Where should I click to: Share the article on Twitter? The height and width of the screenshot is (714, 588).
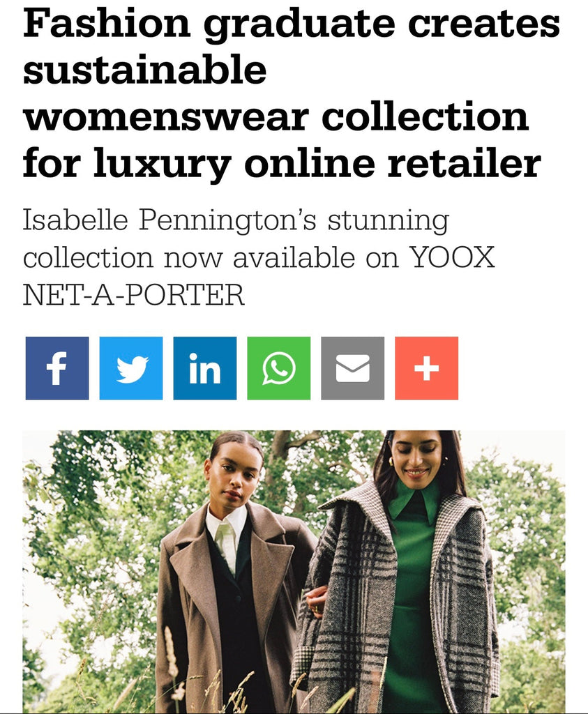[131, 368]
